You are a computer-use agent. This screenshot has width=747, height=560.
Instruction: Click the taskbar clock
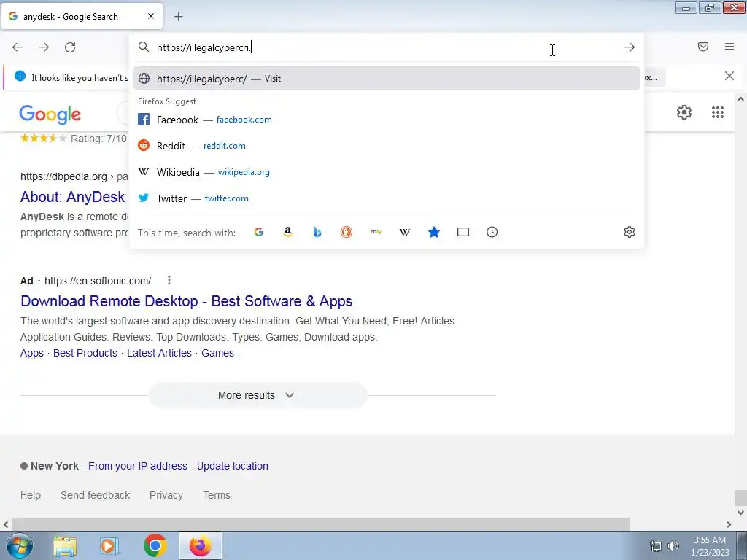[710, 546]
